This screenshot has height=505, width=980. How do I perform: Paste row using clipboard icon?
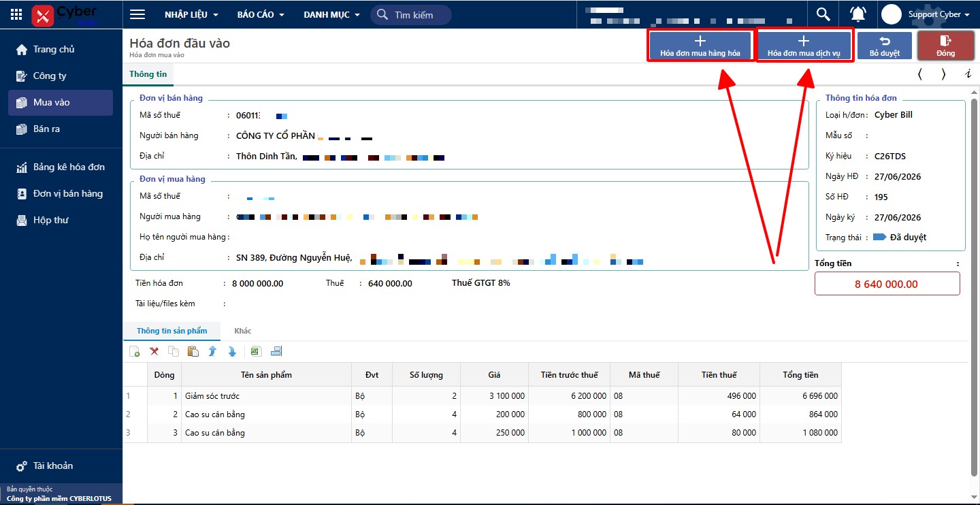[x=193, y=351]
